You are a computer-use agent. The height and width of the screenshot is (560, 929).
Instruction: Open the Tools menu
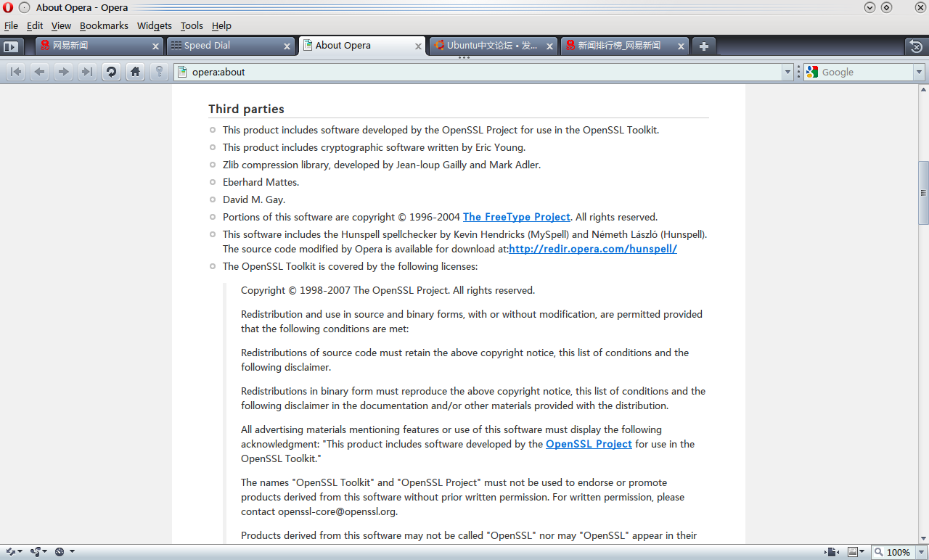(192, 25)
